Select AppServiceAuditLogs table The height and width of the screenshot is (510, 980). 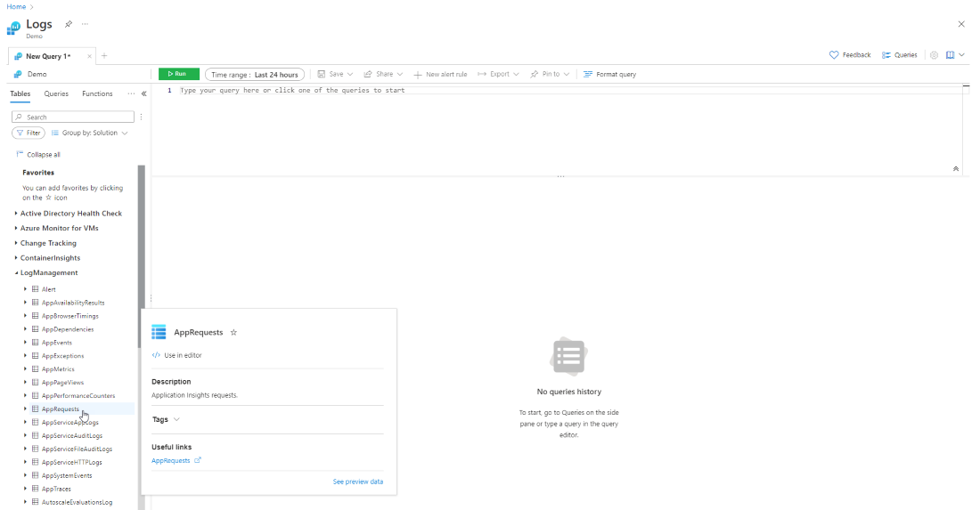coord(72,436)
